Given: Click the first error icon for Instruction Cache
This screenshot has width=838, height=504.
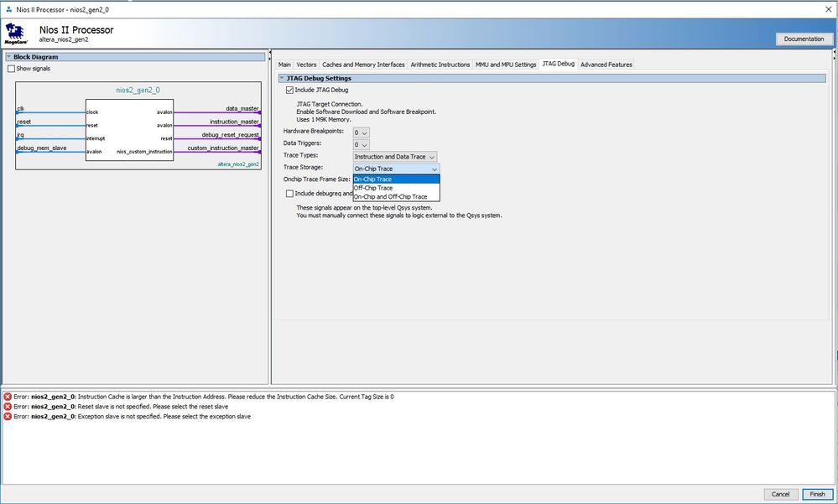Looking at the screenshot, I should (x=8, y=397).
